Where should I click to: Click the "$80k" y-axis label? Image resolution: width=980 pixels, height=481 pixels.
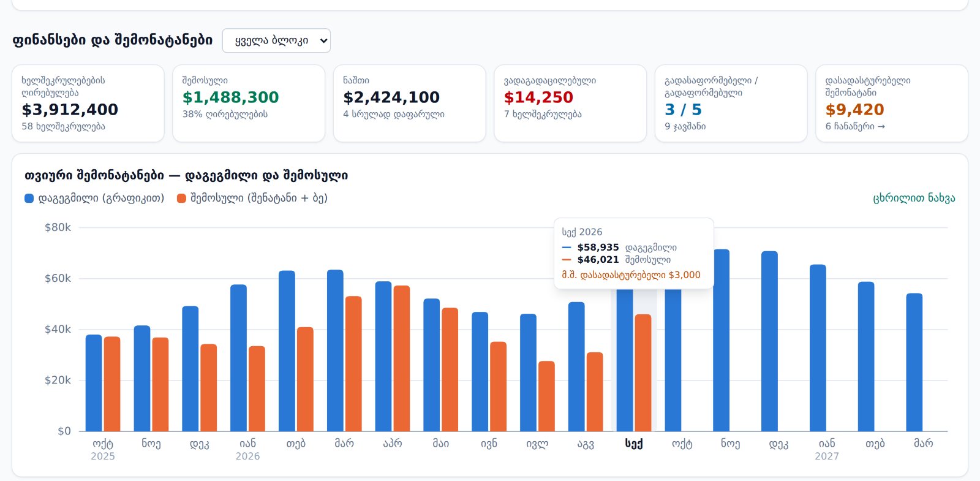click(x=58, y=227)
